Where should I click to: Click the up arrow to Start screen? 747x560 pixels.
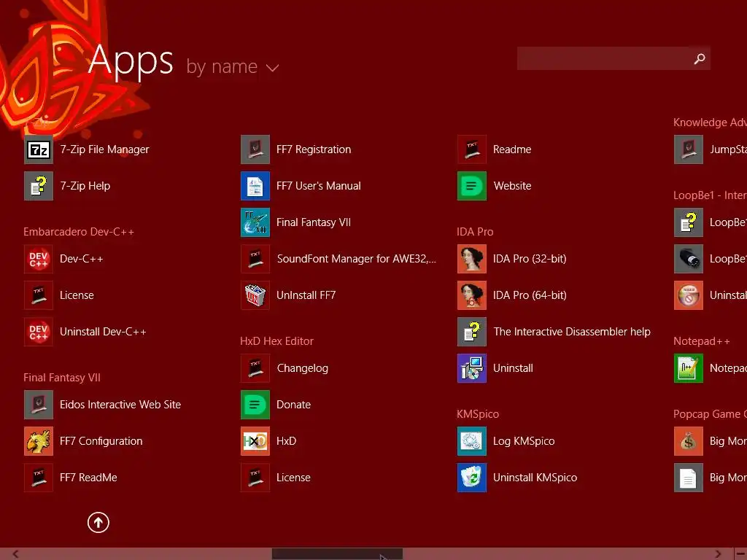(x=98, y=522)
